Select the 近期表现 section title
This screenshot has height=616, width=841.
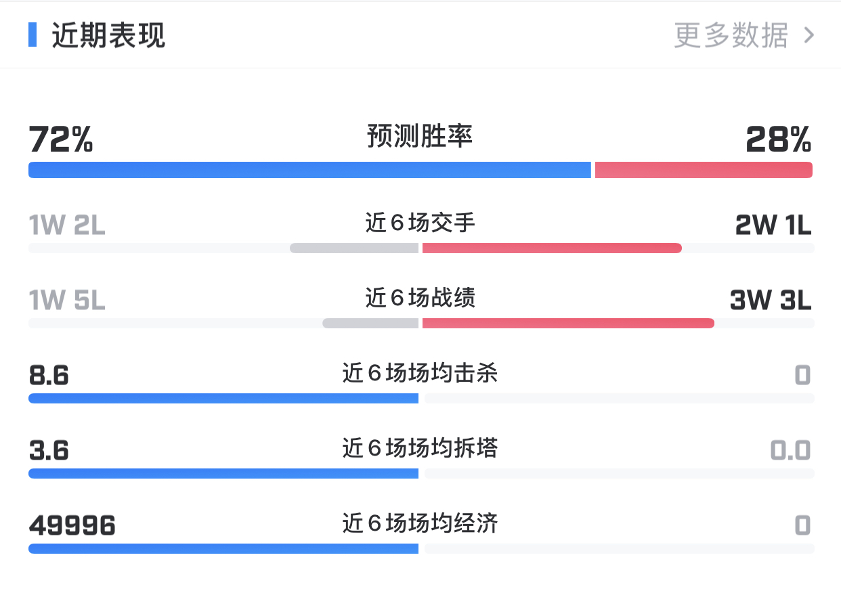click(108, 35)
